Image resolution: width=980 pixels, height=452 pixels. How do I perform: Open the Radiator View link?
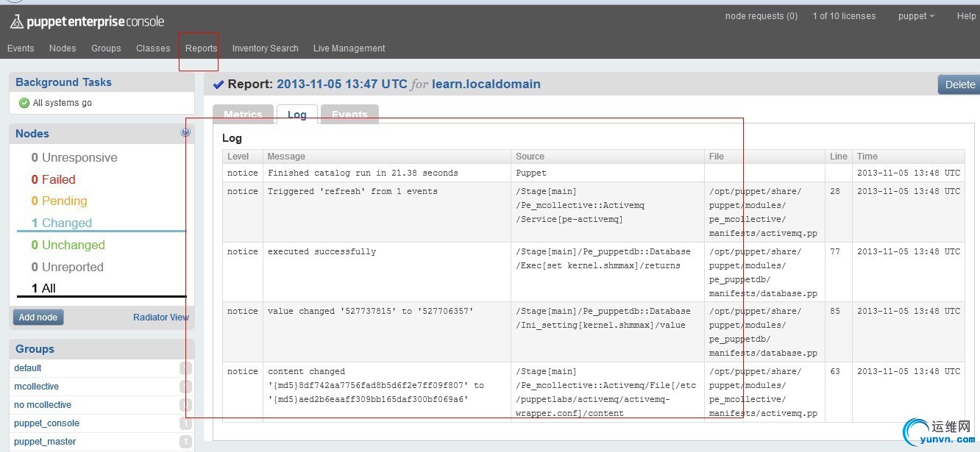pyautogui.click(x=161, y=318)
